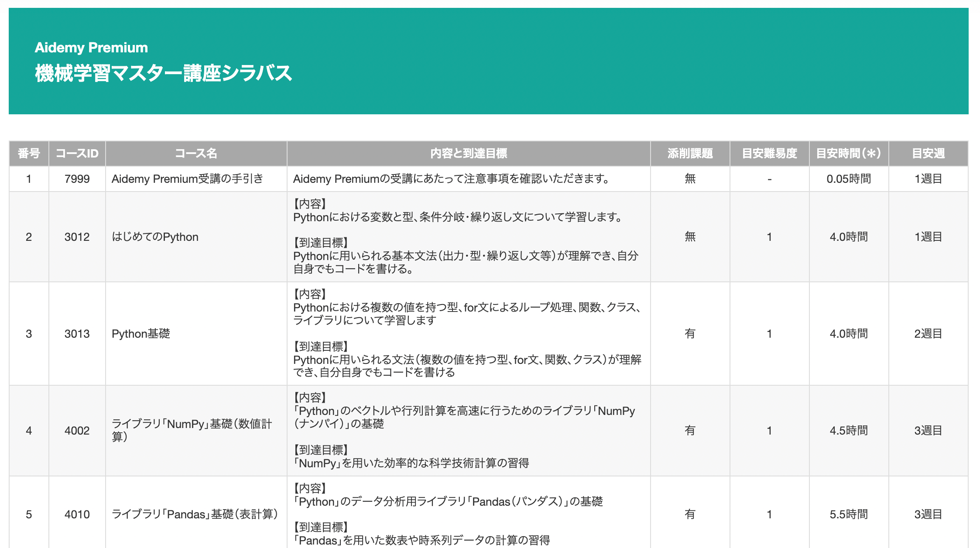Select course name 'ライブラリ「NumPy」基礎(数値計算)'
Screen dimensions: 980x548
[x=192, y=430]
